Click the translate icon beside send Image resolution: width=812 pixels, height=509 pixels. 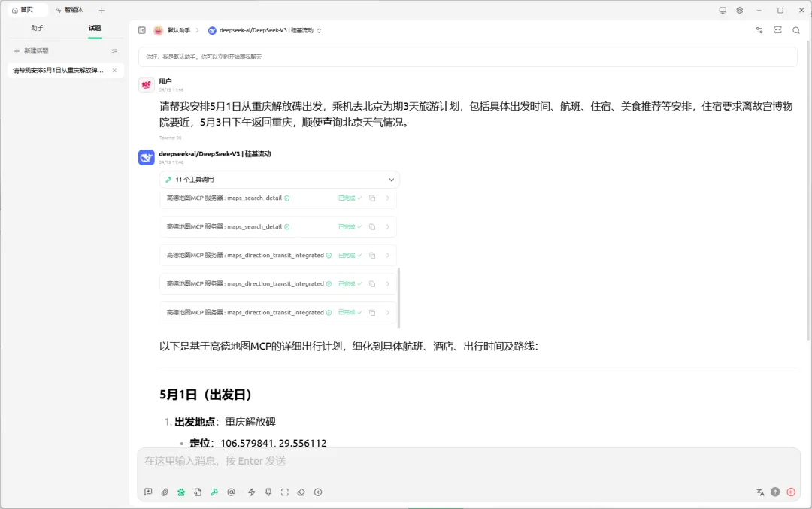point(759,492)
